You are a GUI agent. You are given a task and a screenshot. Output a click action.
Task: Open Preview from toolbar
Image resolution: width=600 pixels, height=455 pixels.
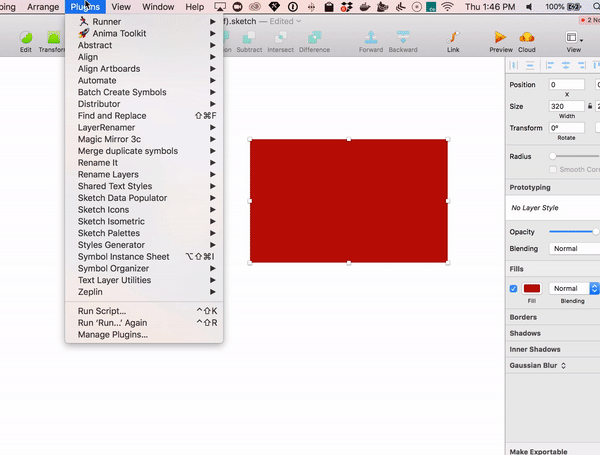pos(500,38)
